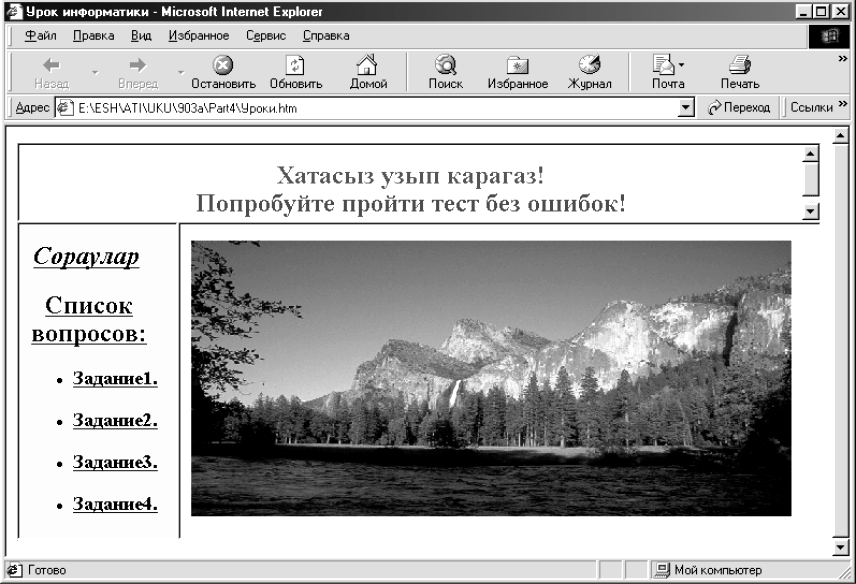
Task: Open dropdown arrow next to Вперед
Action: click(181, 72)
